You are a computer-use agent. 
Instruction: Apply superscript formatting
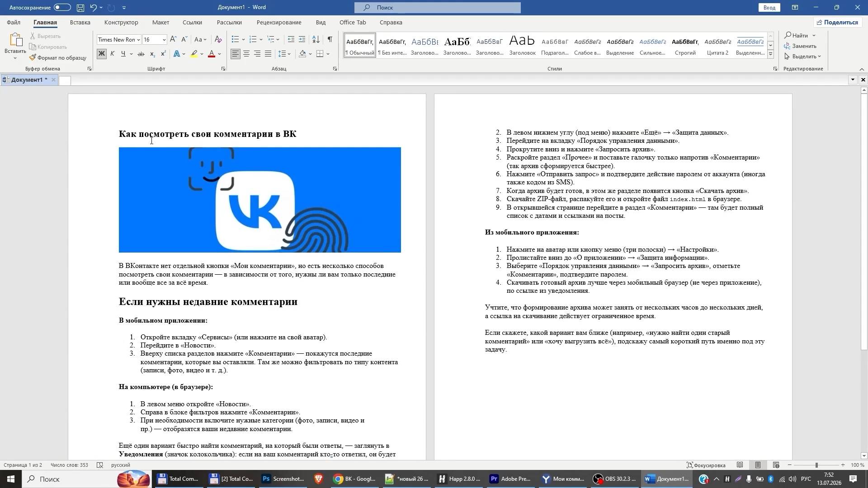coord(163,54)
